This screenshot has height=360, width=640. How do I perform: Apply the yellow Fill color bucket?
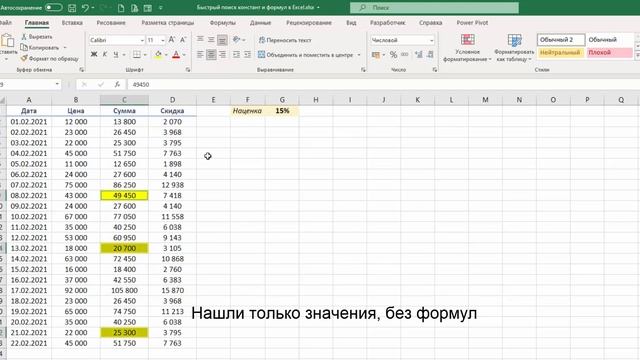[158, 54]
